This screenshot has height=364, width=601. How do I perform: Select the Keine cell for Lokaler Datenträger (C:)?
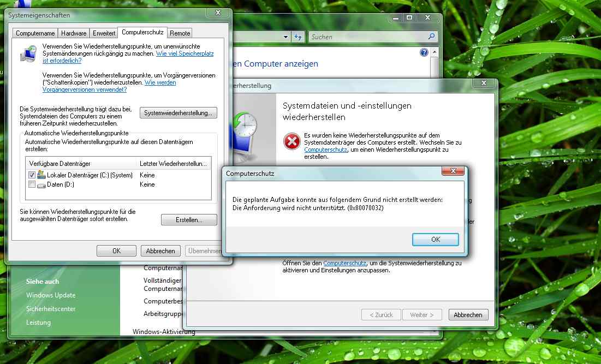coord(147,175)
